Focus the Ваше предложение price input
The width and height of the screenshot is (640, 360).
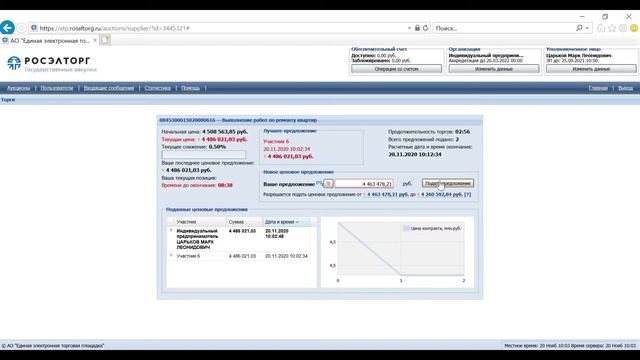click(364, 184)
